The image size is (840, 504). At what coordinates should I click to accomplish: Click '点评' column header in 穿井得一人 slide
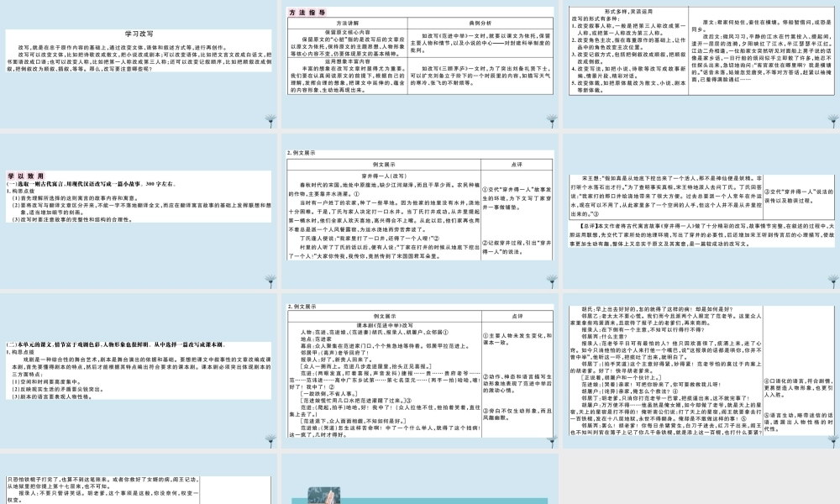pos(517,165)
